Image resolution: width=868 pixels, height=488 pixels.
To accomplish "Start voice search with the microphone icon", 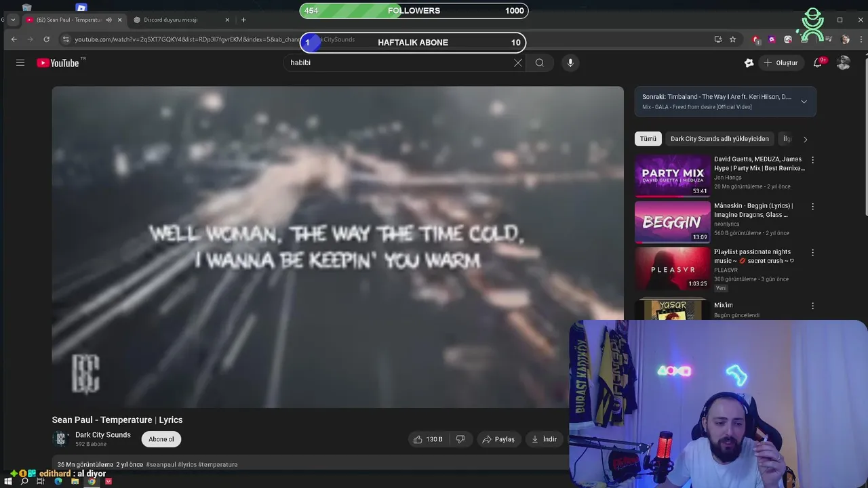I will click(570, 62).
